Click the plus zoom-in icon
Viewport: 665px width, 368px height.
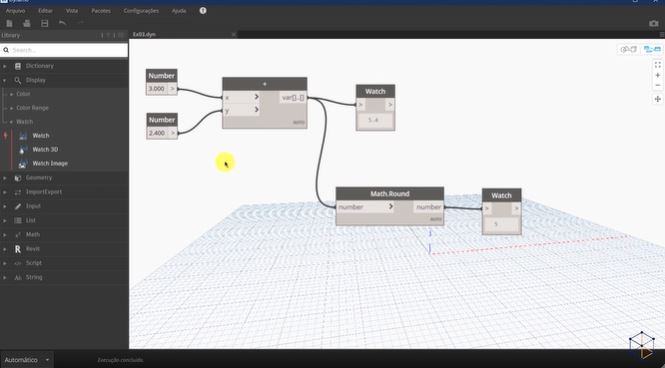tap(657, 75)
